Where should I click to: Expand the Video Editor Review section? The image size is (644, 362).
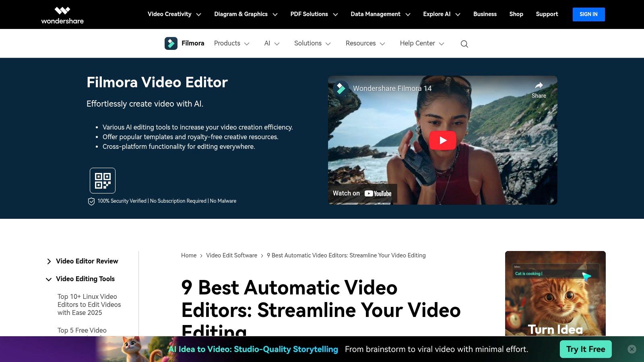49,261
